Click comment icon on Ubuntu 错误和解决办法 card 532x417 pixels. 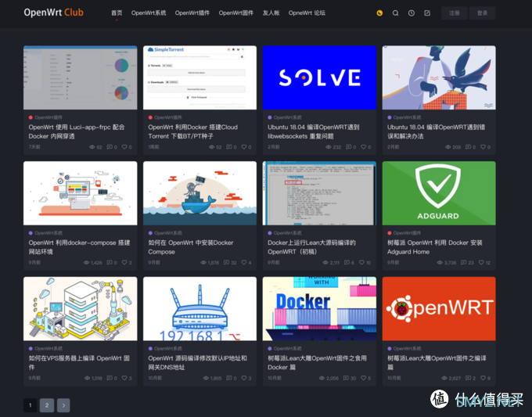tap(468, 147)
